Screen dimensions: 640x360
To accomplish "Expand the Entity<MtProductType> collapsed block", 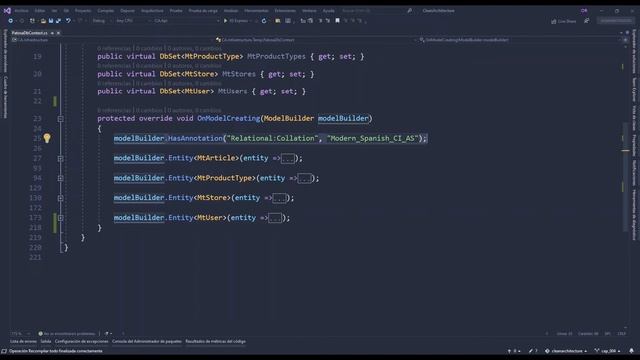I will click(60, 178).
